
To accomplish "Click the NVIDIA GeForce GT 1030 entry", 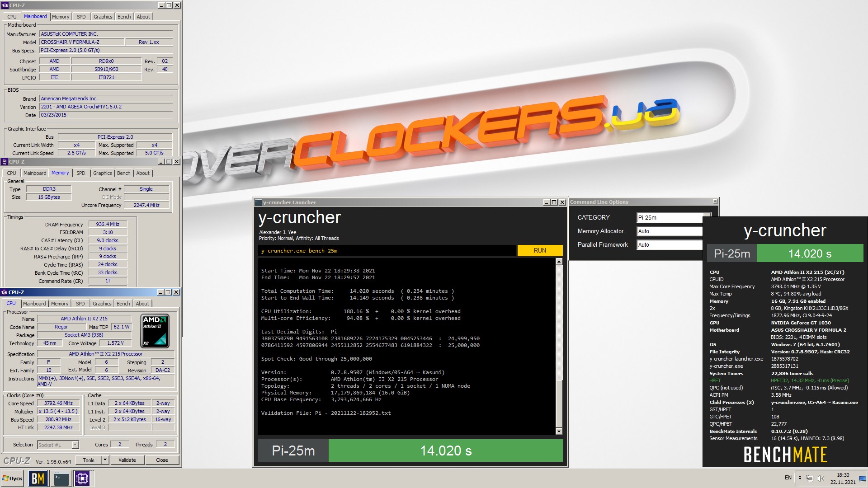I will 801,323.
